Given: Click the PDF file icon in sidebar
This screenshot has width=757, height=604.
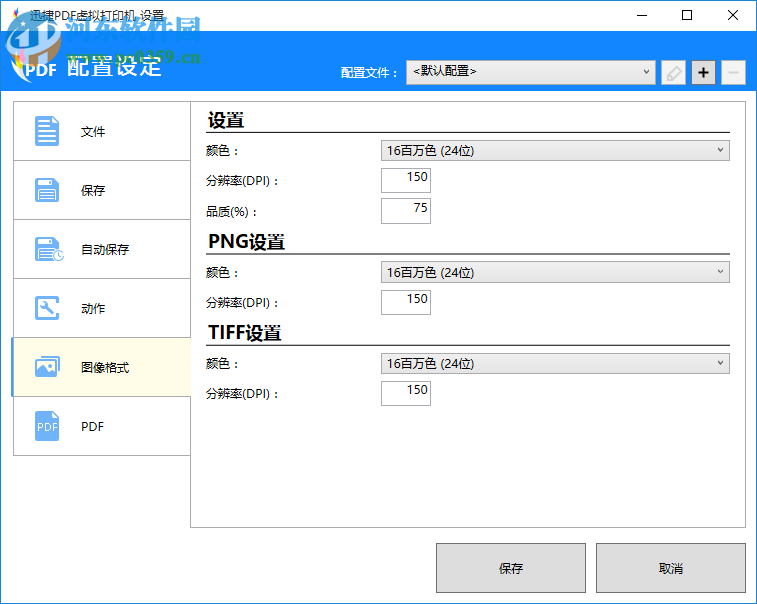Looking at the screenshot, I should (x=47, y=426).
